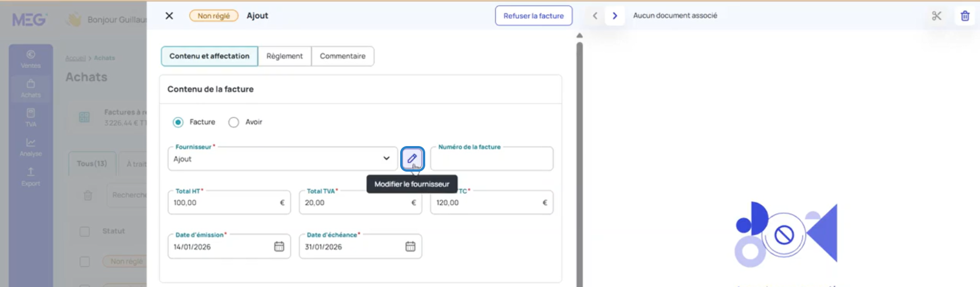Open the TVA section in the sidebar

[31, 118]
